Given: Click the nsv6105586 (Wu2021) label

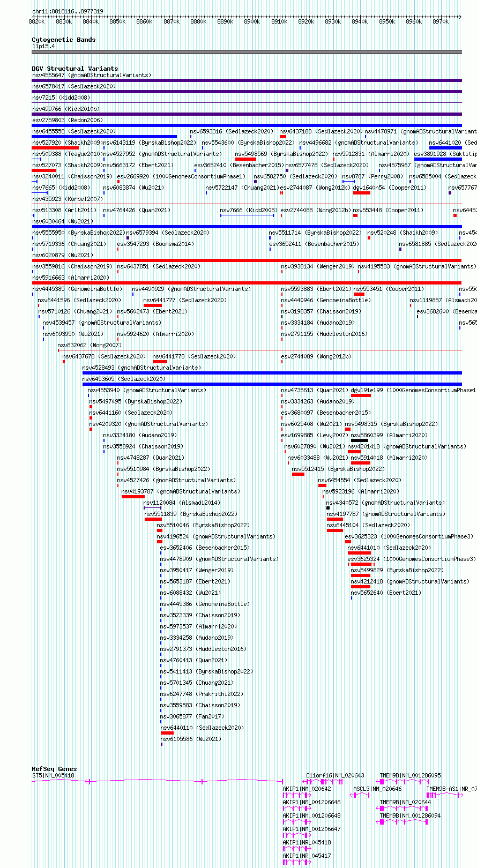Looking at the screenshot, I should point(190,739).
